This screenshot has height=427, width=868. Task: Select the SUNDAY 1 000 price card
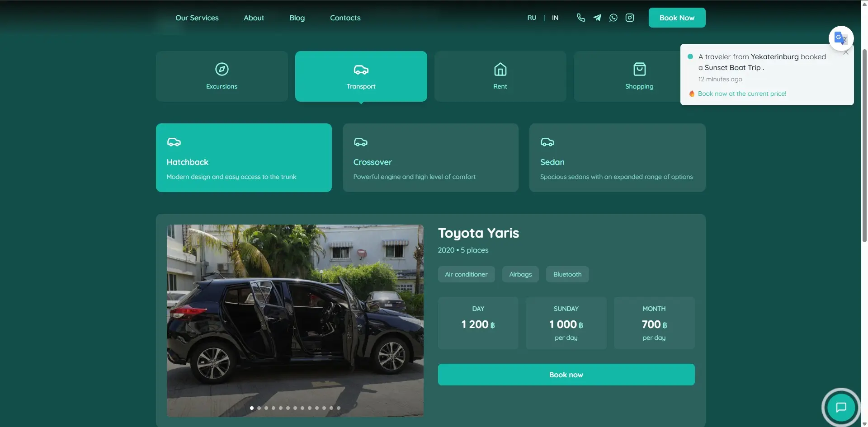[566, 323]
